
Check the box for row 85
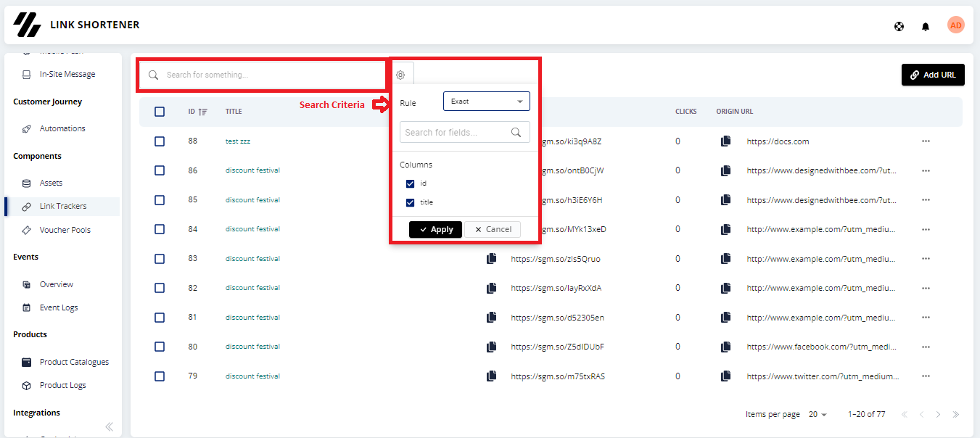coord(160,200)
